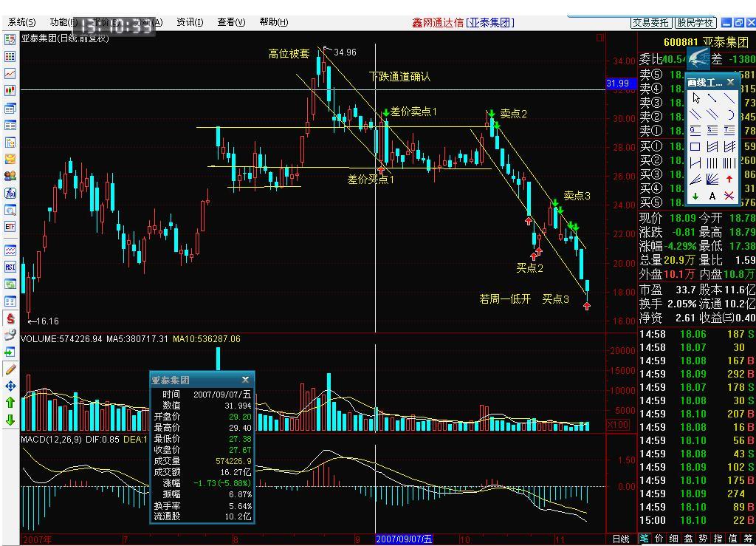Viewport: 756px width, 546px height.
Task: Select the golden section (G) line tool
Action: coord(695,130)
